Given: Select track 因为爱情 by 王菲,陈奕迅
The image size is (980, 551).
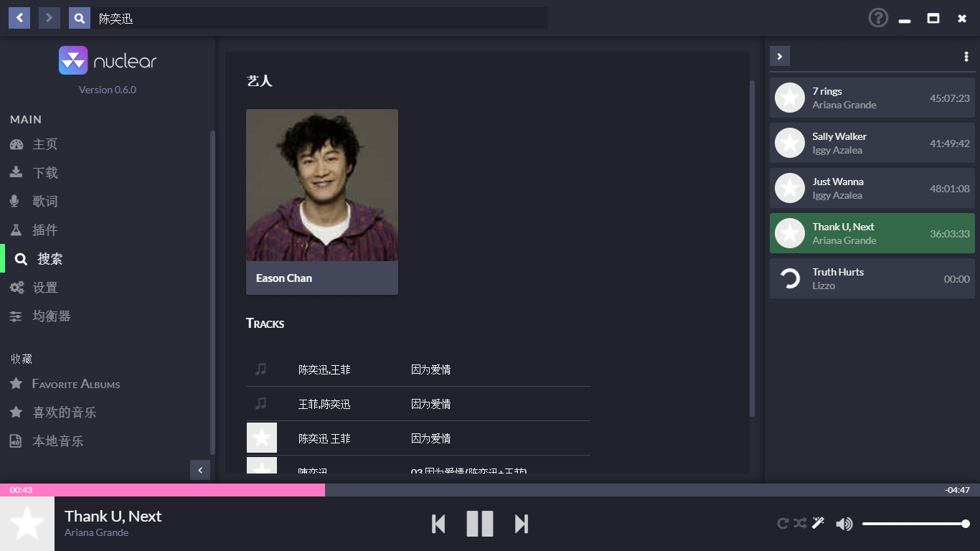Looking at the screenshot, I should (418, 404).
